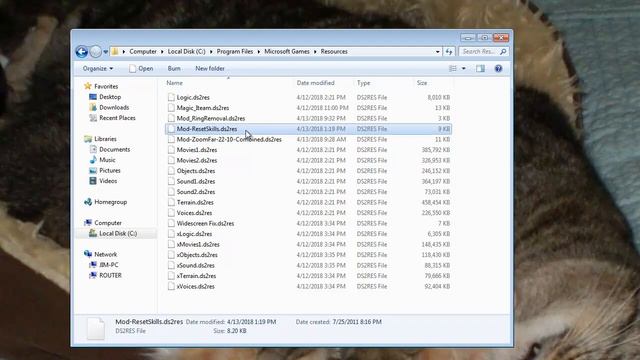Select the xLogic.ds2res file icon
Image resolution: width=640 pixels, height=360 pixels.
click(x=171, y=234)
